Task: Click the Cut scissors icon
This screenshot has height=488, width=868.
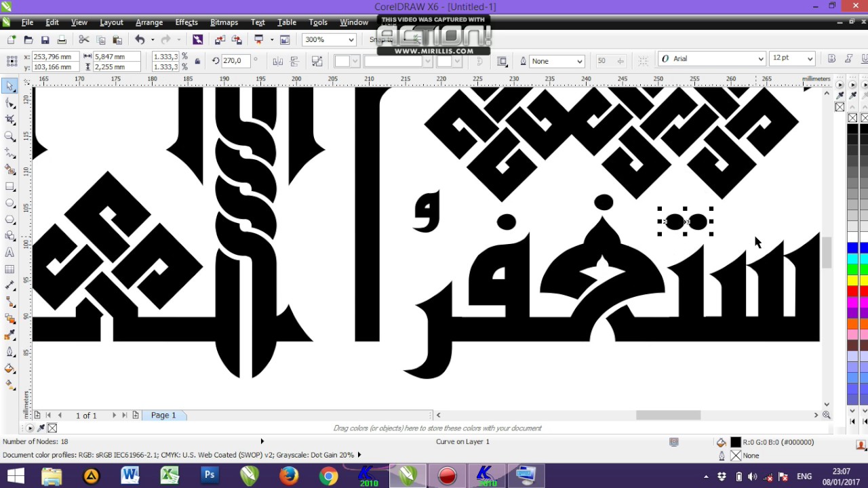Action: (x=84, y=40)
